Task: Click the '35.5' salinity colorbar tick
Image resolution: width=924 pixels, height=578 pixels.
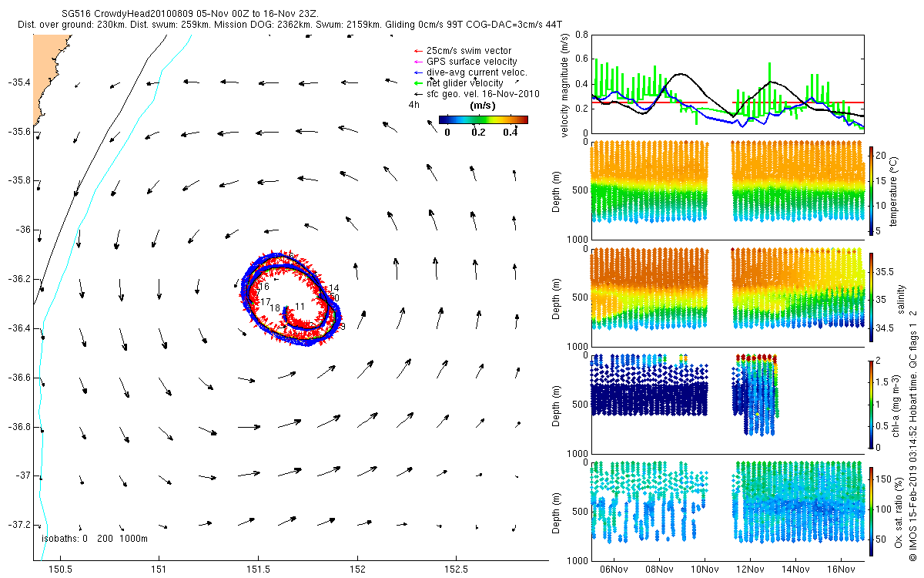Action: 886,271
